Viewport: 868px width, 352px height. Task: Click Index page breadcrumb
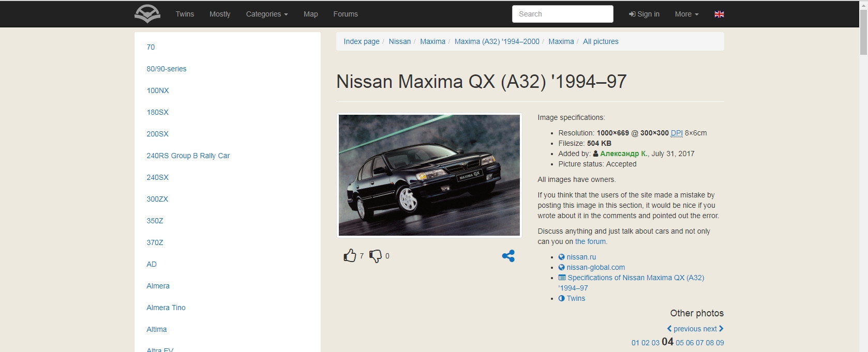(x=362, y=41)
